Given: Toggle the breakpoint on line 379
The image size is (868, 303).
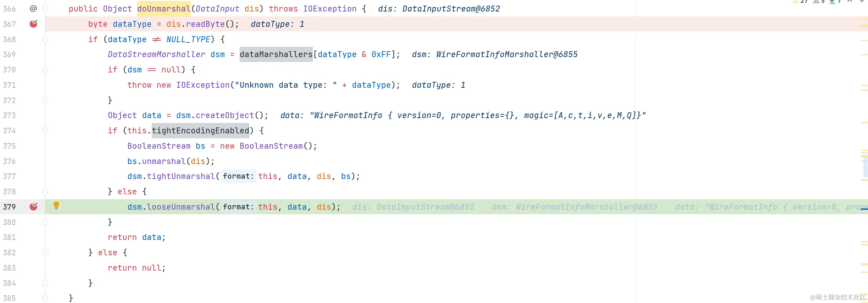Looking at the screenshot, I should [x=33, y=207].
